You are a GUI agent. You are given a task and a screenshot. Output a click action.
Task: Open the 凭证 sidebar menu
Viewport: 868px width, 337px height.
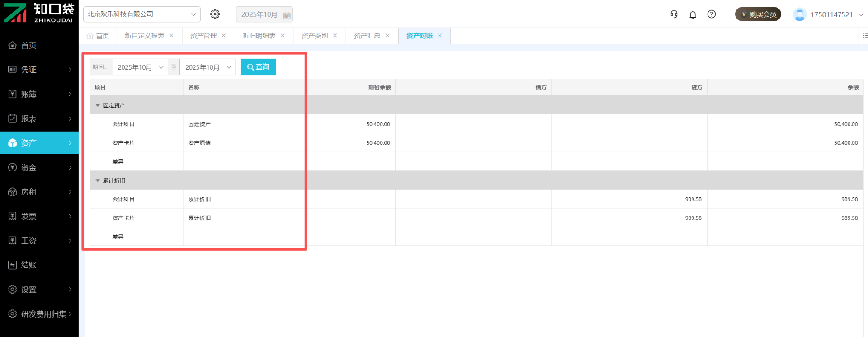(x=39, y=70)
